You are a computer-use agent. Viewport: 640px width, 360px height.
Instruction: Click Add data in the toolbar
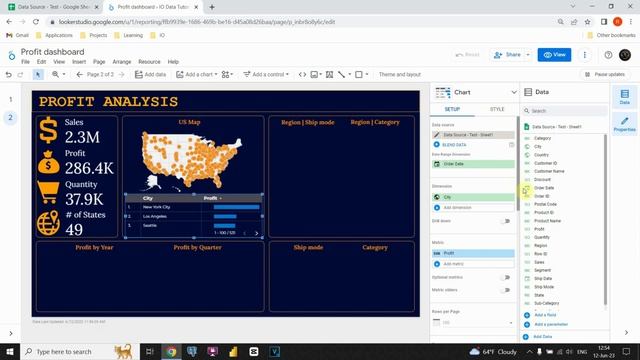150,74
